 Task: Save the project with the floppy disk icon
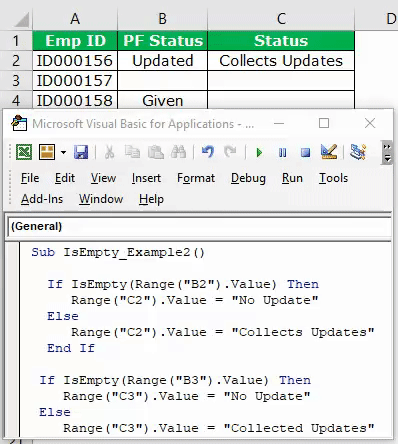tap(81, 152)
